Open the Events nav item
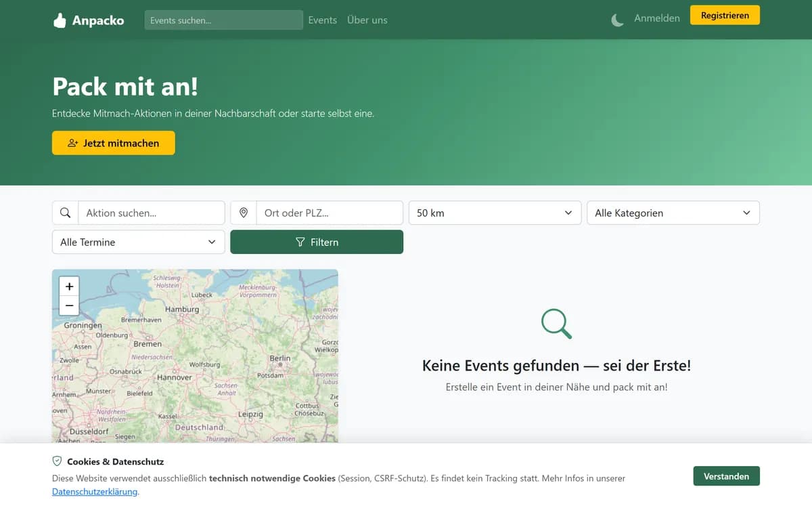812x508 pixels. (x=322, y=20)
